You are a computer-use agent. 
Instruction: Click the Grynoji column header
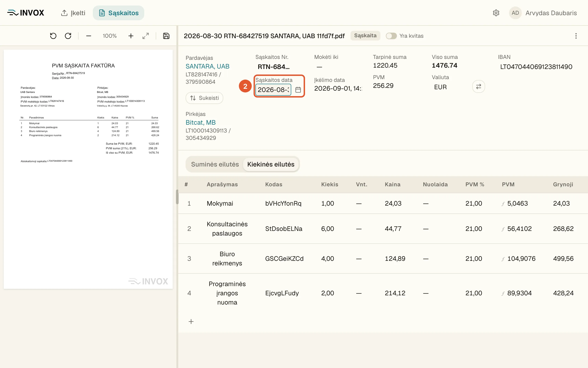tap(563, 184)
